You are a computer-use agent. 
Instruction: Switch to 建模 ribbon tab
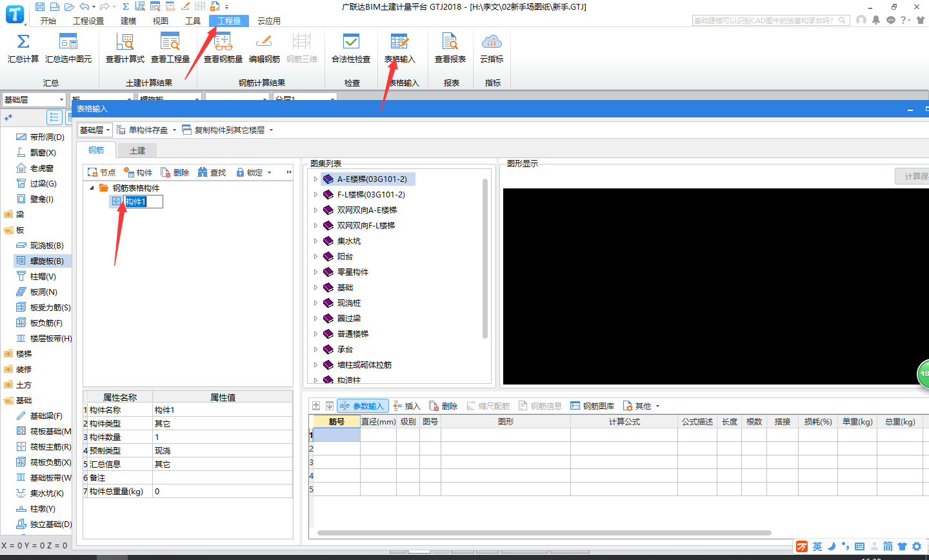tap(128, 21)
